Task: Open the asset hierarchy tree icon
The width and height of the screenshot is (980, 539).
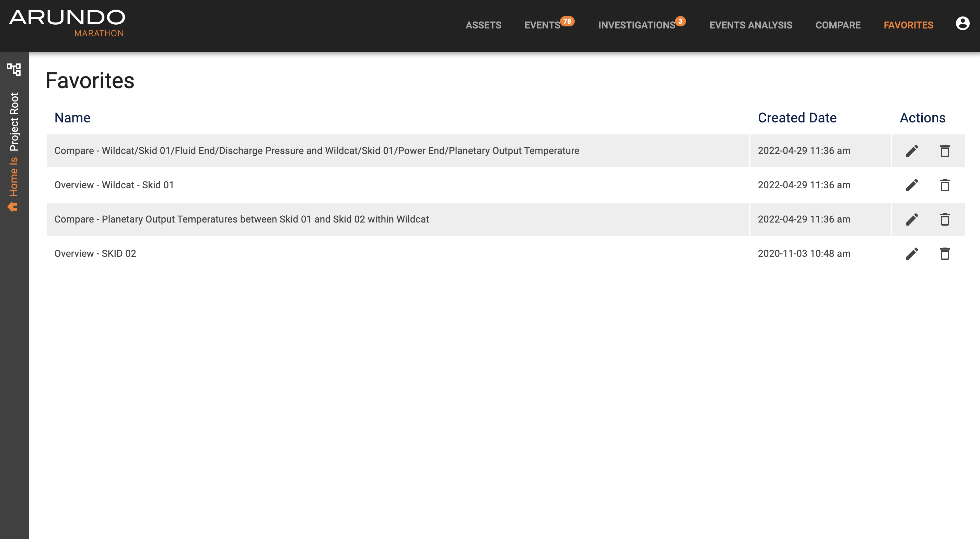Action: 14,69
